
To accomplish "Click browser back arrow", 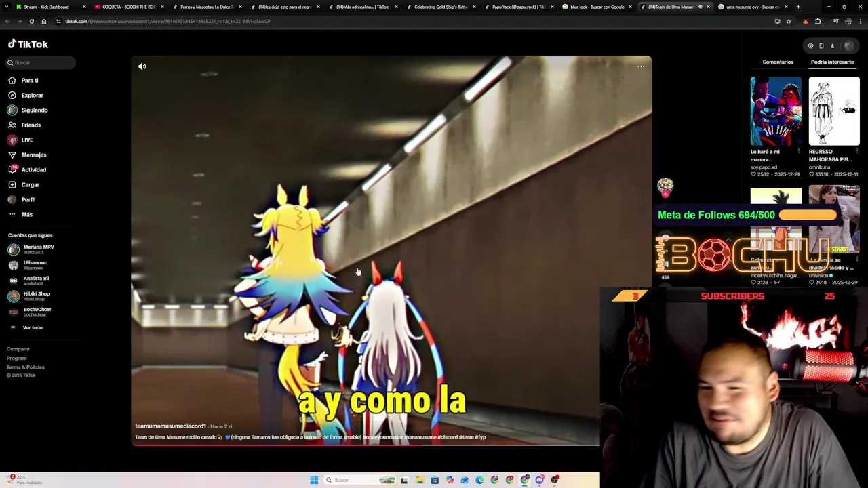I will pyautogui.click(x=7, y=21).
